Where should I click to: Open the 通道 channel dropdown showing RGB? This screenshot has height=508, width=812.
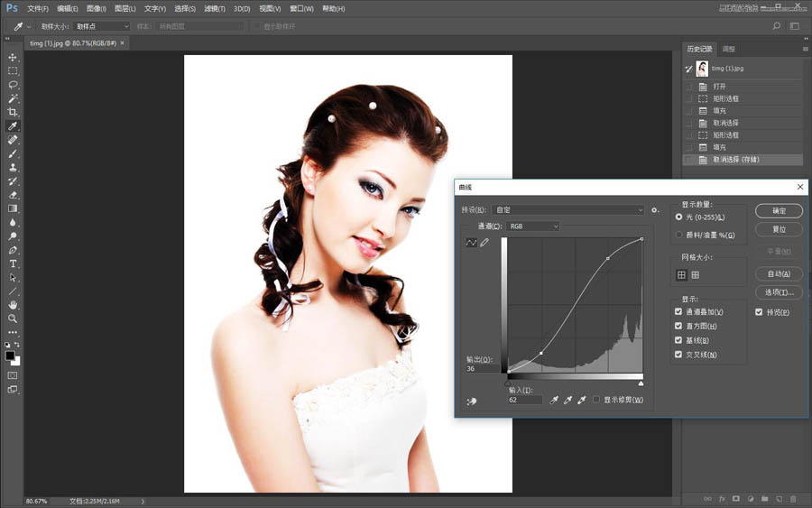pos(531,226)
